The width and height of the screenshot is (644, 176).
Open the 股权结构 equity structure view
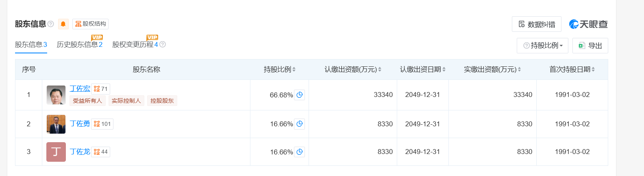tap(90, 24)
